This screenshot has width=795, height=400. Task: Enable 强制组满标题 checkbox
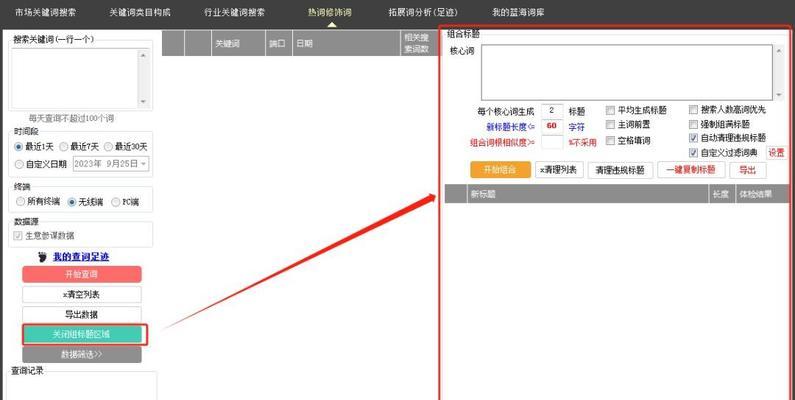coord(693,124)
